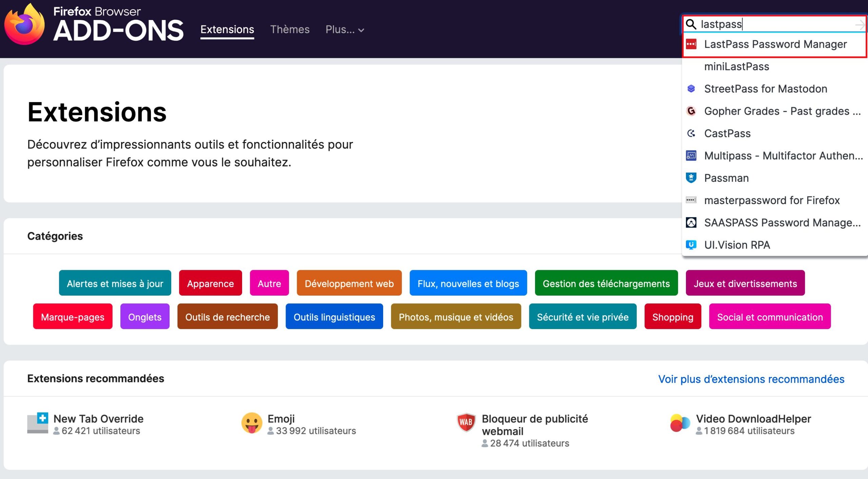Viewport: 868px width, 479px height.
Task: Pick masterpassword for Firefox suggestion
Action: point(774,200)
